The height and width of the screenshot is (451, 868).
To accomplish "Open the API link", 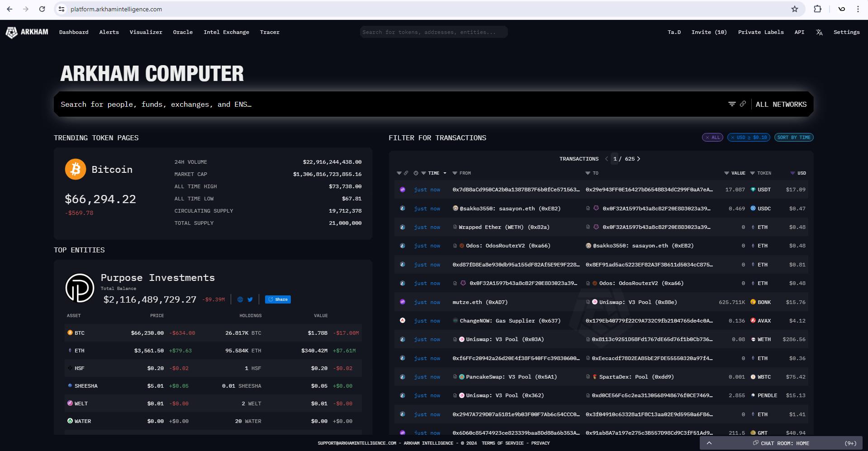I will coord(799,32).
